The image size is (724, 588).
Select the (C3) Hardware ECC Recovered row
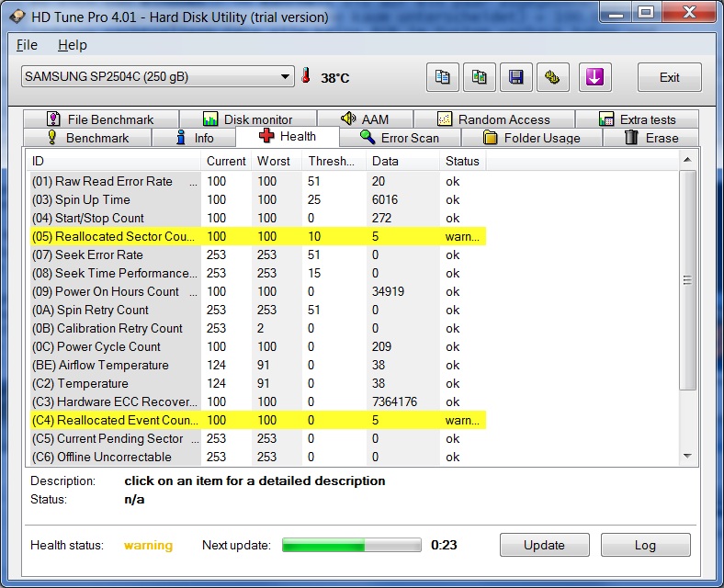pyautogui.click(x=257, y=401)
